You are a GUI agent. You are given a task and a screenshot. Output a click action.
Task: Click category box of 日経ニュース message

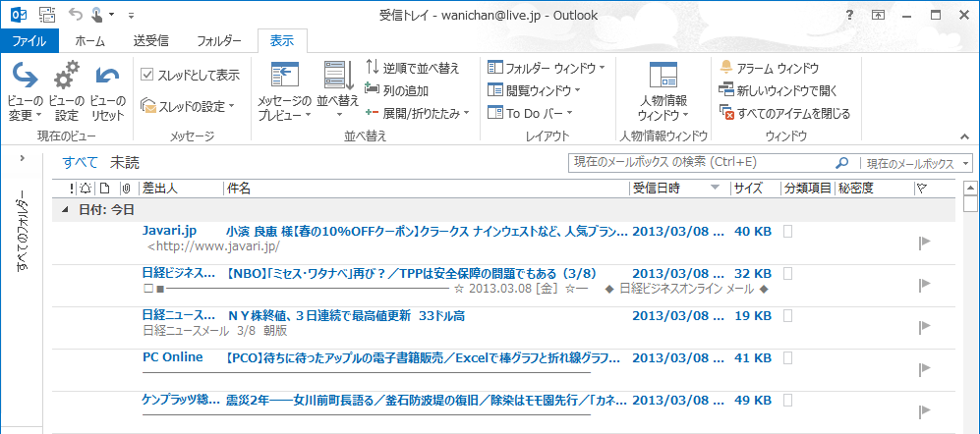pyautogui.click(x=788, y=316)
